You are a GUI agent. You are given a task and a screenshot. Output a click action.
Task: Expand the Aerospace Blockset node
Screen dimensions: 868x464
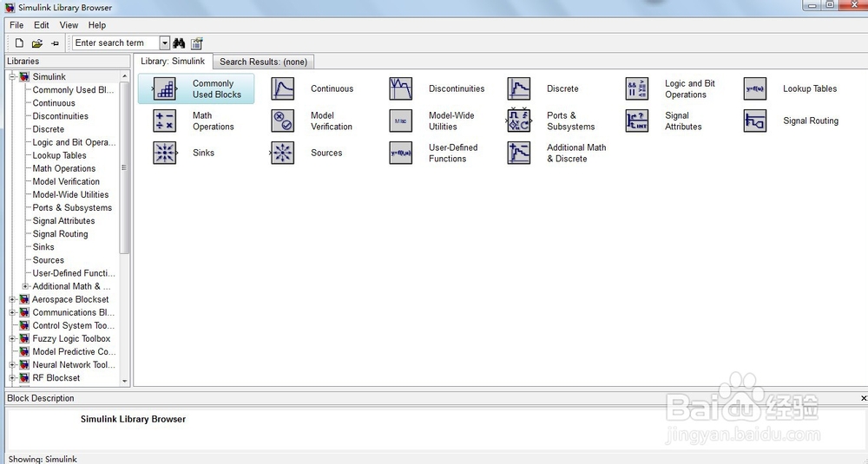coord(12,299)
